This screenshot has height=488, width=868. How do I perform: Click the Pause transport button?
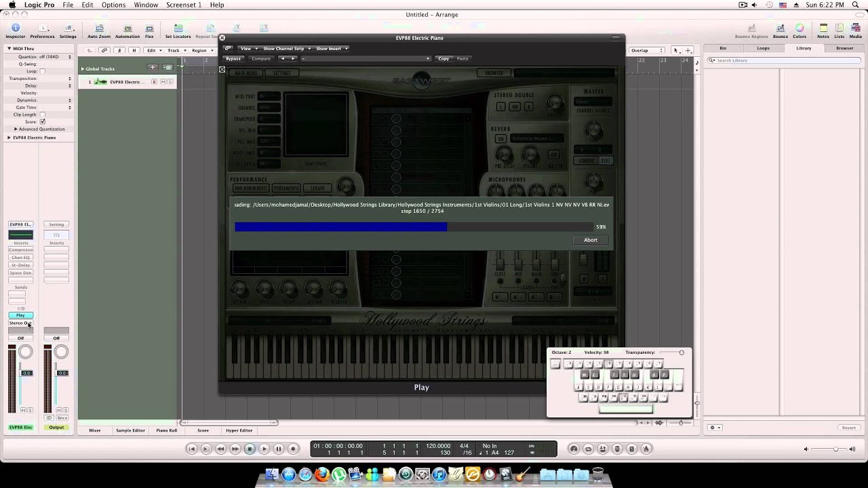(x=279, y=449)
